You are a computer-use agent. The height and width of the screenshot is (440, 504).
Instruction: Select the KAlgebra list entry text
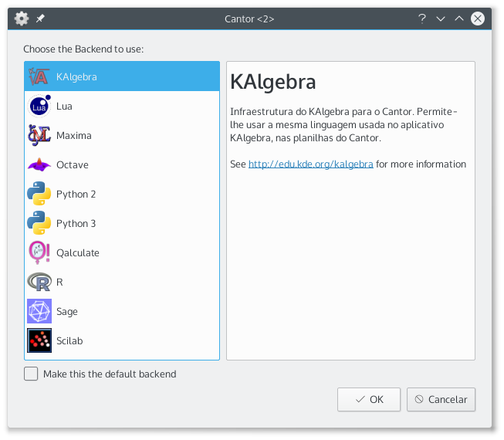coord(76,77)
